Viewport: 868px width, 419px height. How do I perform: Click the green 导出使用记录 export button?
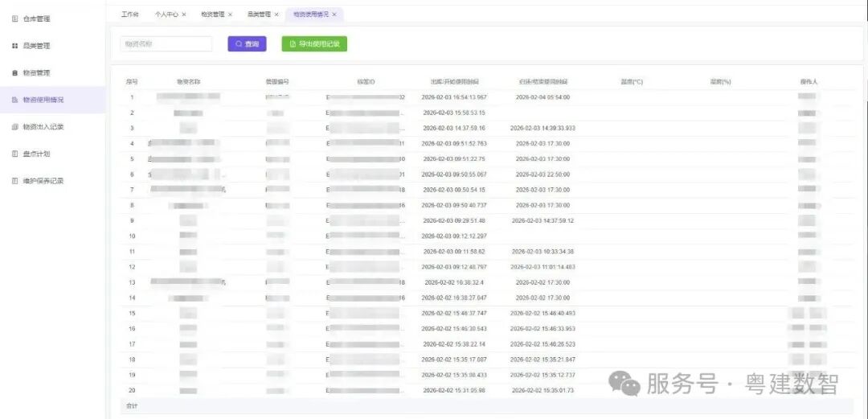point(314,43)
